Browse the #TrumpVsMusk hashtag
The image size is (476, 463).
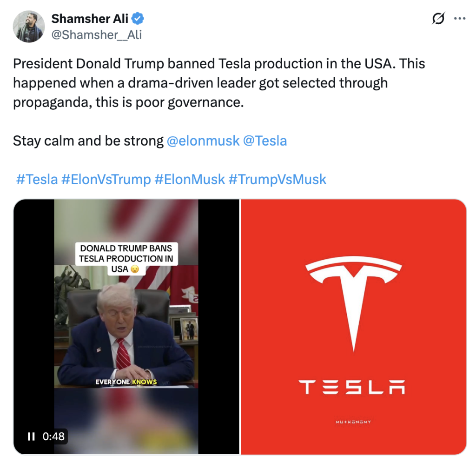(x=278, y=179)
